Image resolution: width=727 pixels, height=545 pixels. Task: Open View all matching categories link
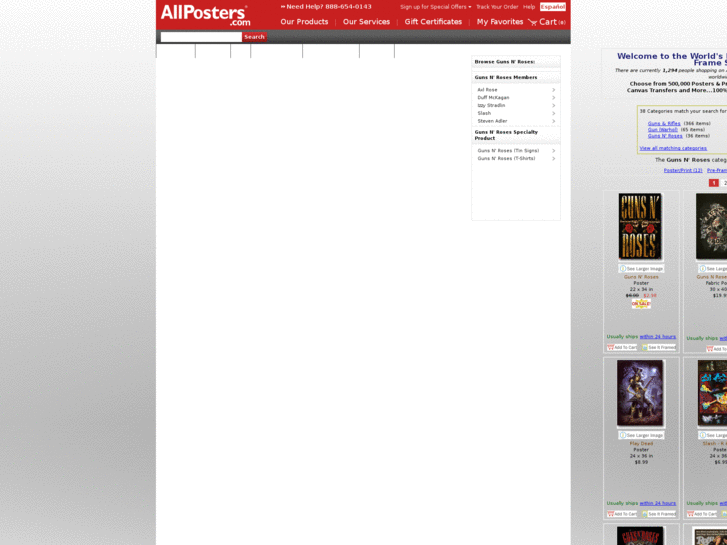(x=673, y=148)
